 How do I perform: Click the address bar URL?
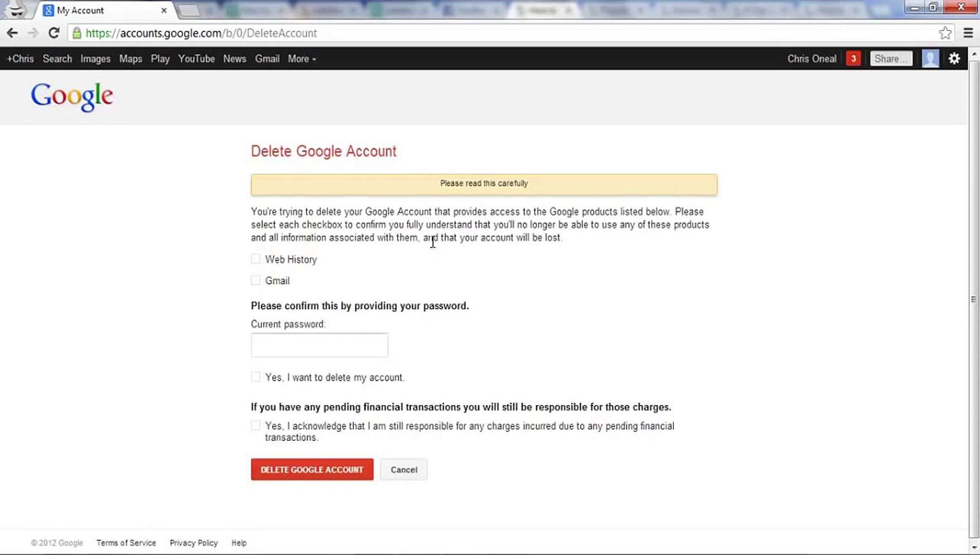tap(201, 33)
